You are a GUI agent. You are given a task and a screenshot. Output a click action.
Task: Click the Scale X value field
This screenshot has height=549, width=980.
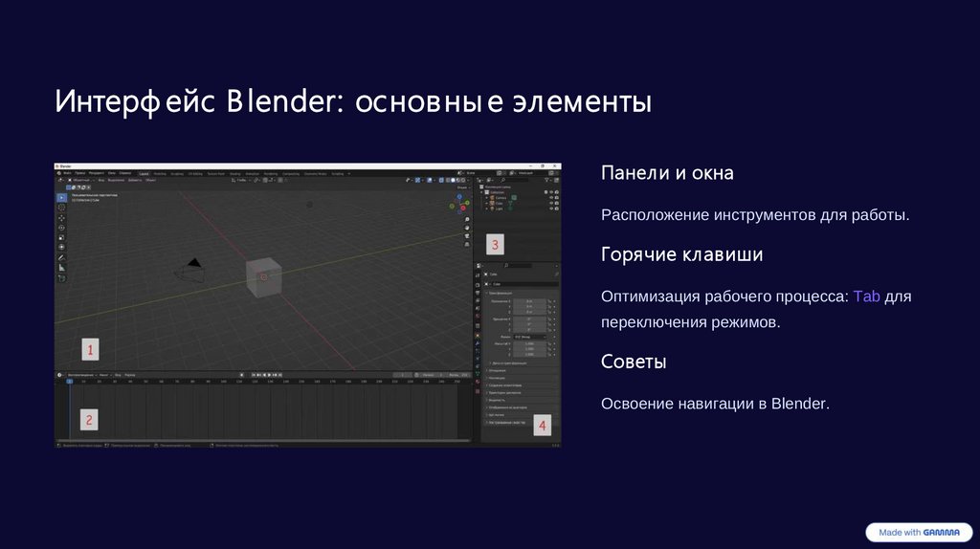click(529, 343)
